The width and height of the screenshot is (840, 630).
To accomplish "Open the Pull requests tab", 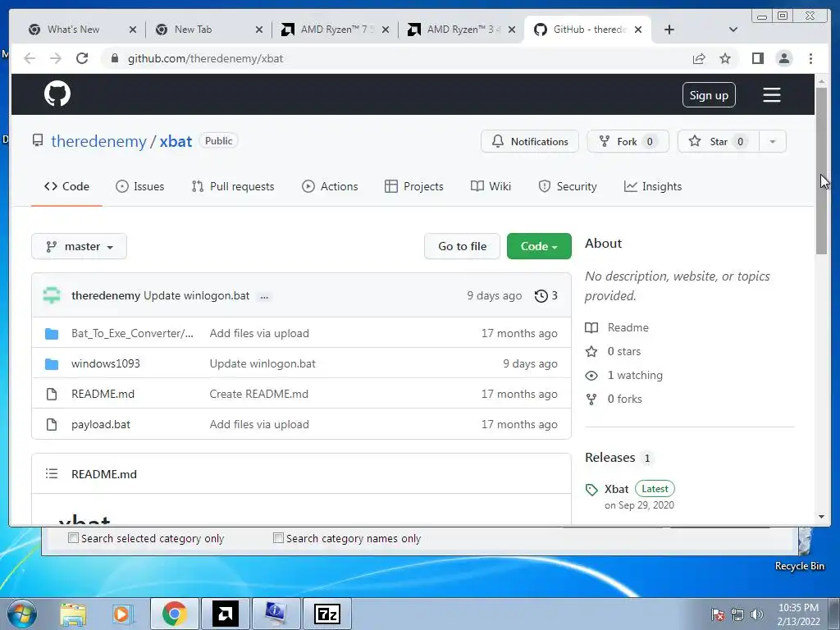I will click(x=232, y=186).
